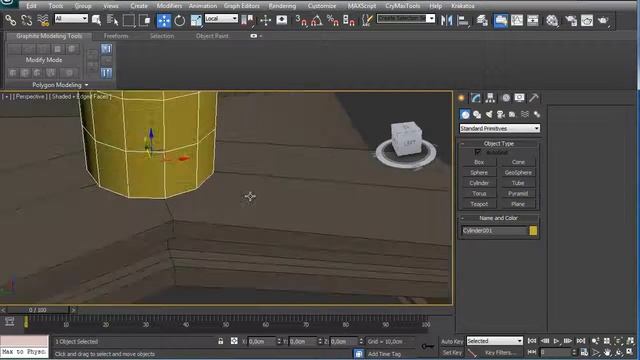Switch to Utilities hammer panel tab
The image size is (640, 360).
pyautogui.click(x=533, y=98)
